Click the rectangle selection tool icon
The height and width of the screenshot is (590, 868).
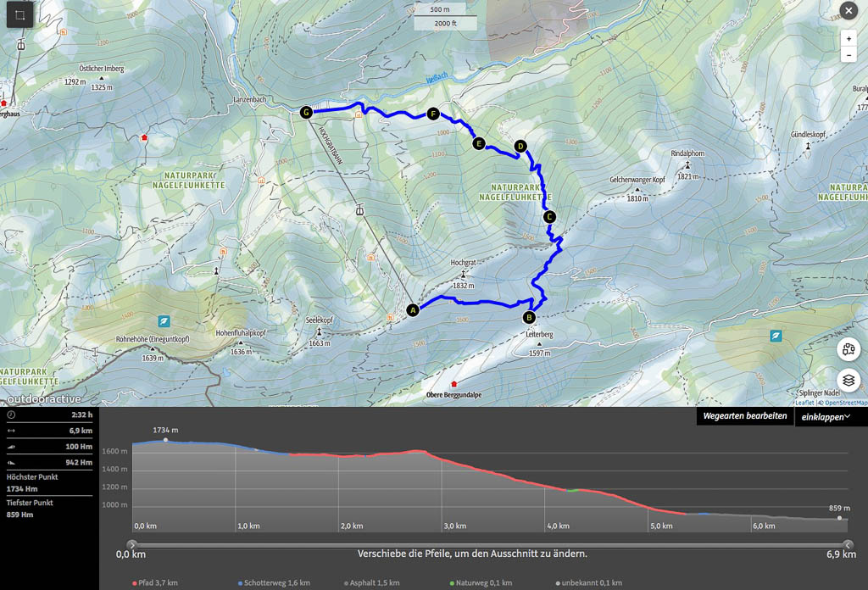(x=20, y=14)
